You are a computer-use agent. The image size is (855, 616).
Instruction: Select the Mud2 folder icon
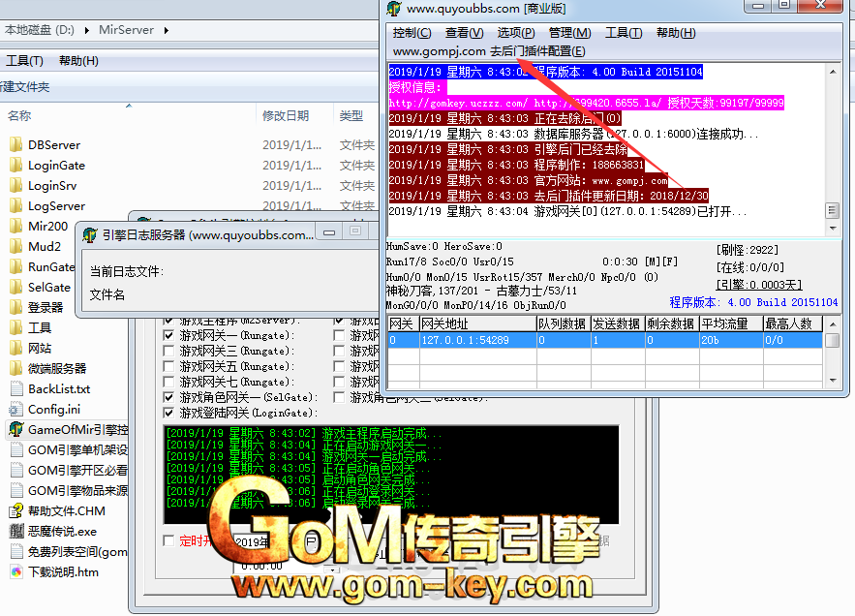[15, 247]
